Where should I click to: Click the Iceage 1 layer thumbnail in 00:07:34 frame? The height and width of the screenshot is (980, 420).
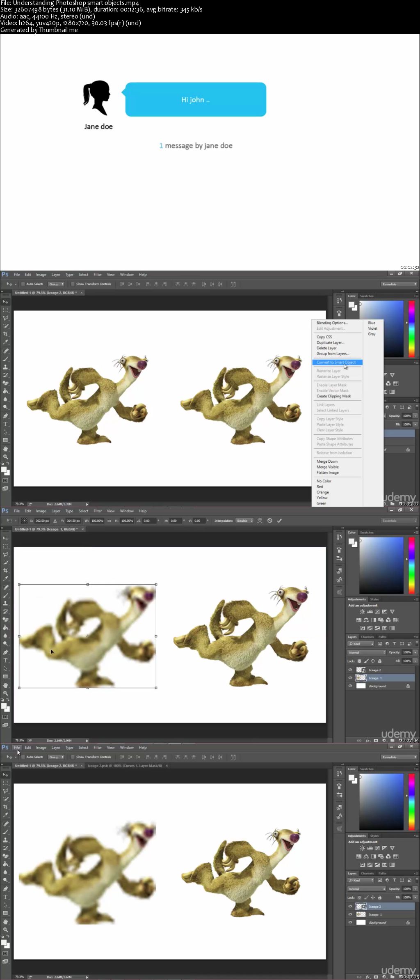(x=361, y=678)
